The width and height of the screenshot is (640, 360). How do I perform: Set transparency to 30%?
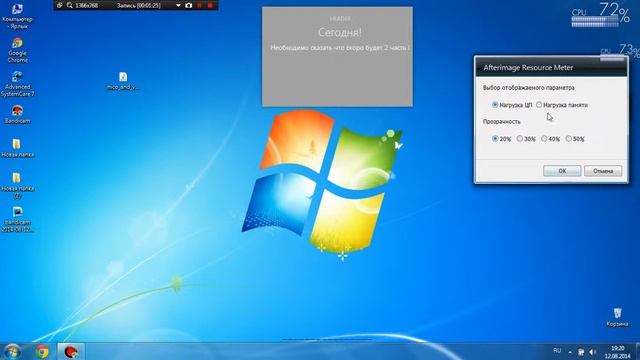pos(520,139)
